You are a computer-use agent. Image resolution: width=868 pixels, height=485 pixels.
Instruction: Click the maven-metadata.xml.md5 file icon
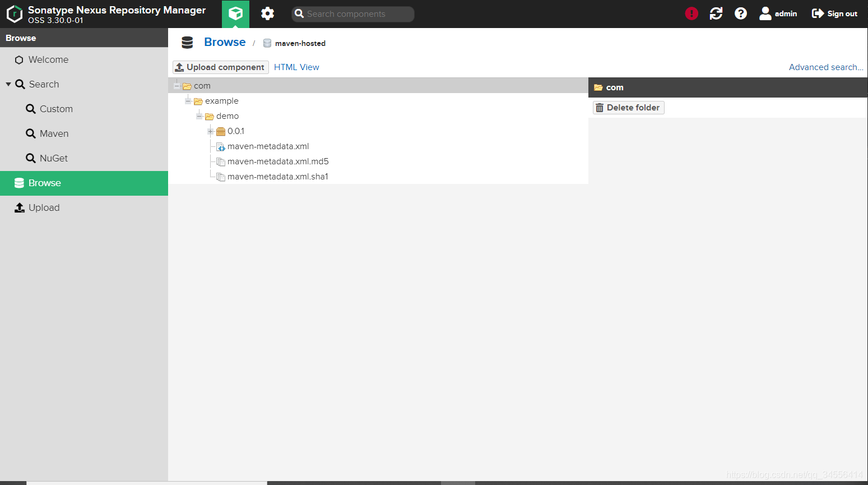(221, 162)
